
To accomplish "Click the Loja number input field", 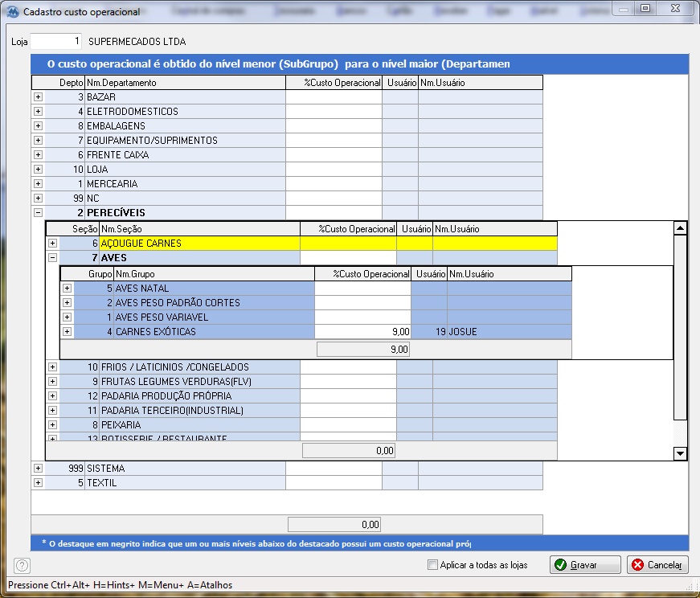I will [x=55, y=42].
